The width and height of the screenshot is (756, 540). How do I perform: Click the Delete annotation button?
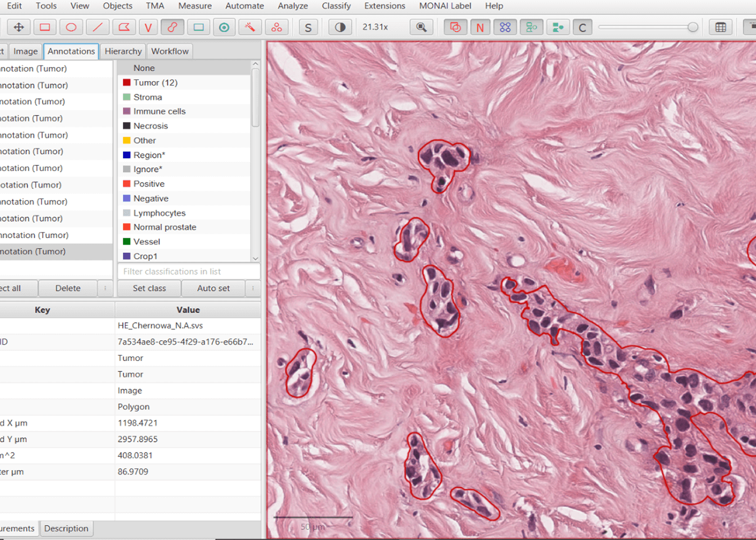[x=68, y=288]
